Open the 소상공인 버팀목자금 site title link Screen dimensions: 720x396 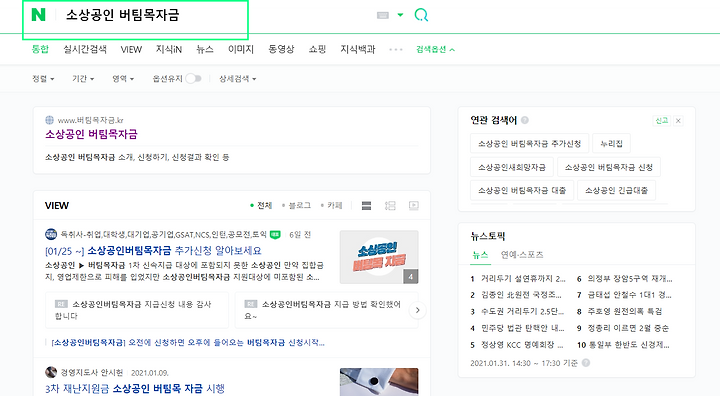coord(91,135)
